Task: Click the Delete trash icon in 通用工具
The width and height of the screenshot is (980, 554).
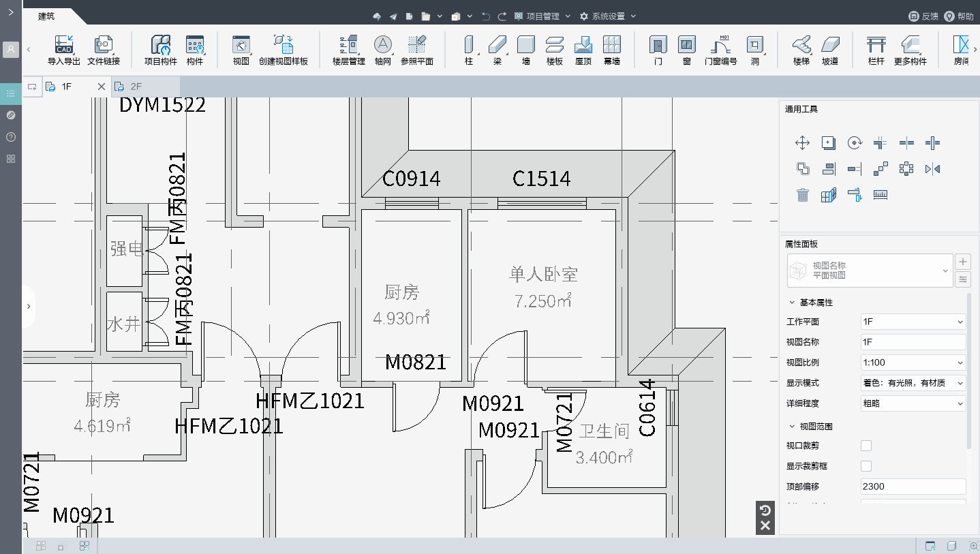Action: [802, 195]
